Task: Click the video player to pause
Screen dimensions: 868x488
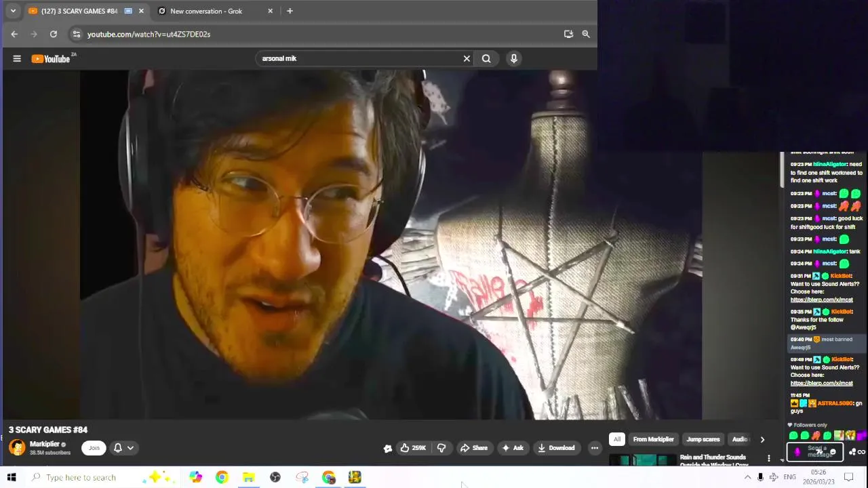Action: tap(391, 244)
